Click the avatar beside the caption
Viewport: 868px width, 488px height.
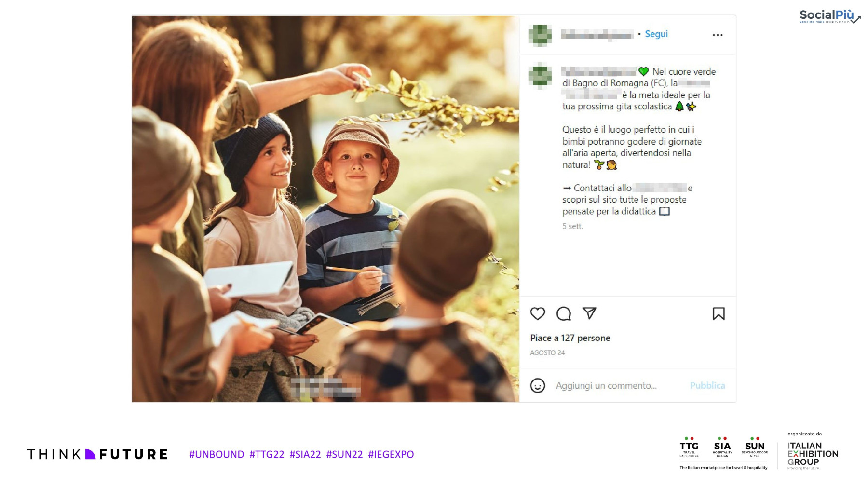coord(540,76)
